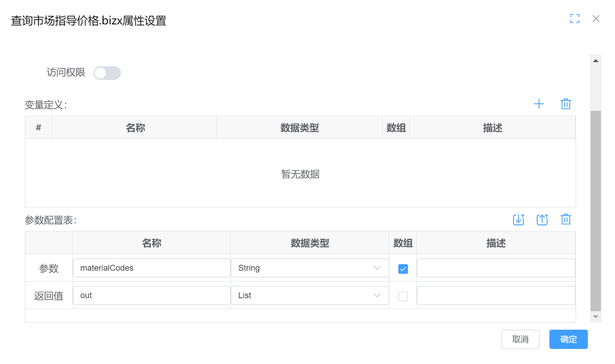Uncheck array checkbox for materialCodes parameter
Screen dimensions: 615x364
click(x=403, y=269)
